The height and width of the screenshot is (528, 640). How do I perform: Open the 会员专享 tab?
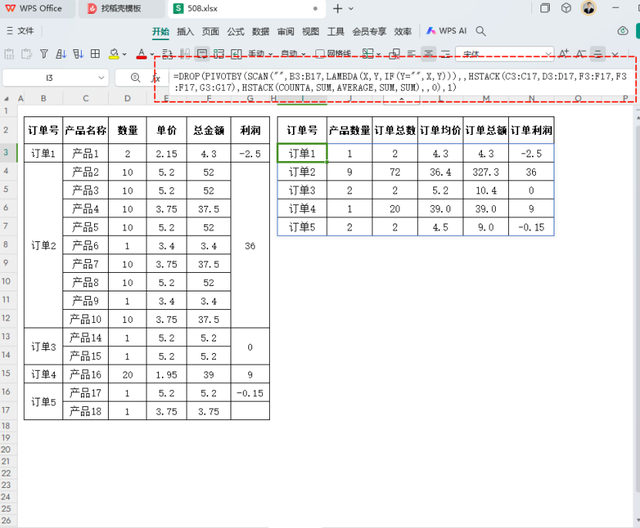pos(369,31)
